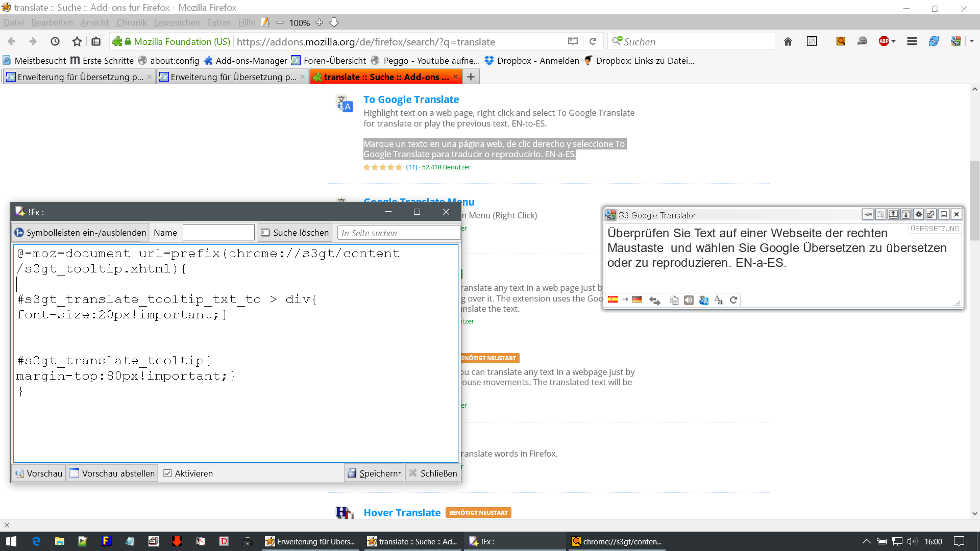
Task: Play translation audio in S3 Translator
Action: [x=689, y=300]
